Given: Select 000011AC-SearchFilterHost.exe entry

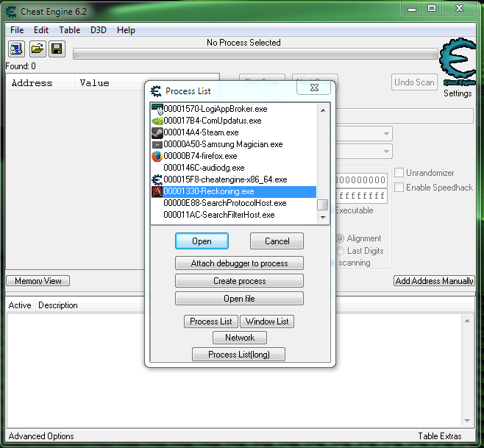Looking at the screenshot, I should 234,215.
